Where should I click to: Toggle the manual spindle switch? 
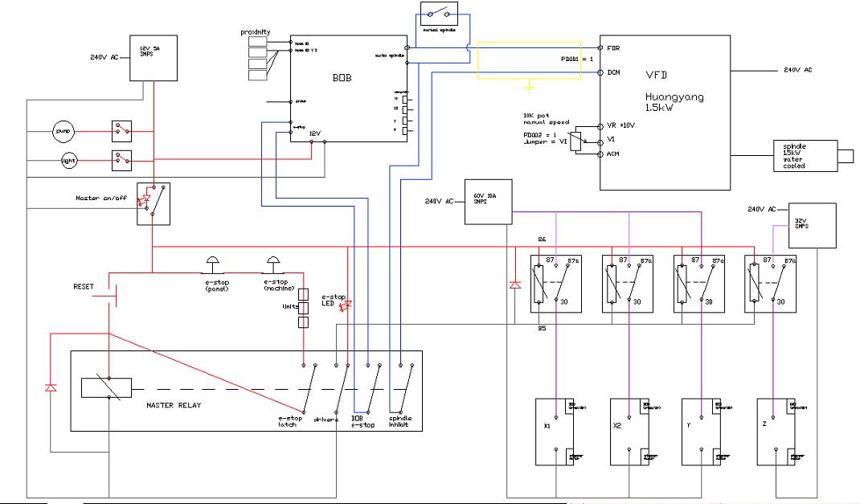click(439, 14)
